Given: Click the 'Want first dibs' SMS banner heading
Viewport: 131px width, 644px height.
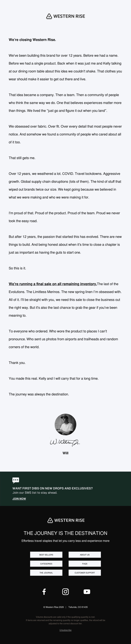Looking at the screenshot, I should pos(52,488).
